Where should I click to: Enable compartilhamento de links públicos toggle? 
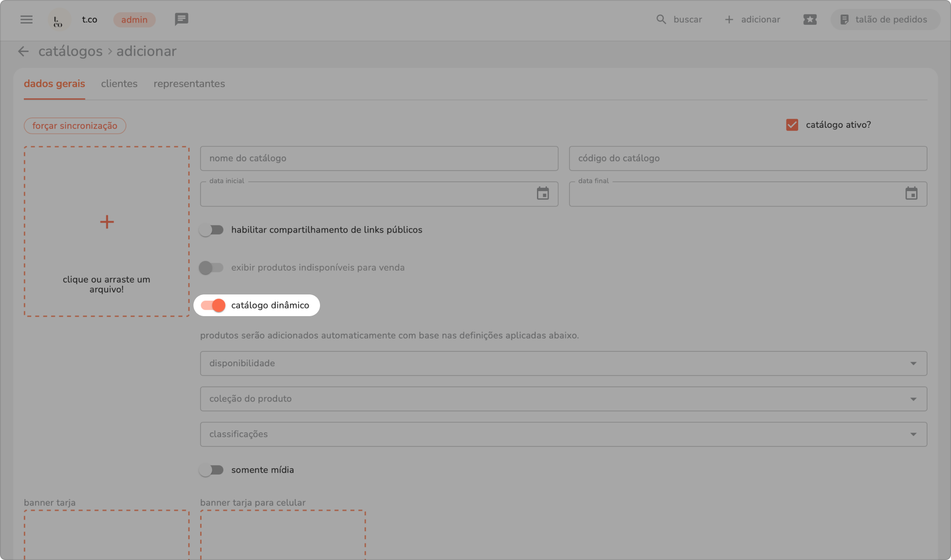tap(212, 230)
